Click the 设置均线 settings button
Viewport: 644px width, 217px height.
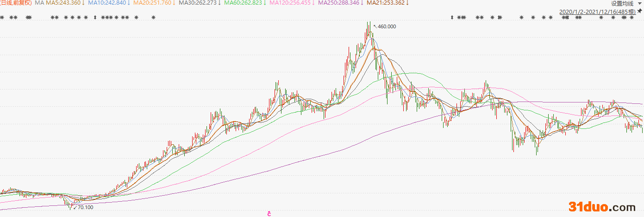point(624,3)
